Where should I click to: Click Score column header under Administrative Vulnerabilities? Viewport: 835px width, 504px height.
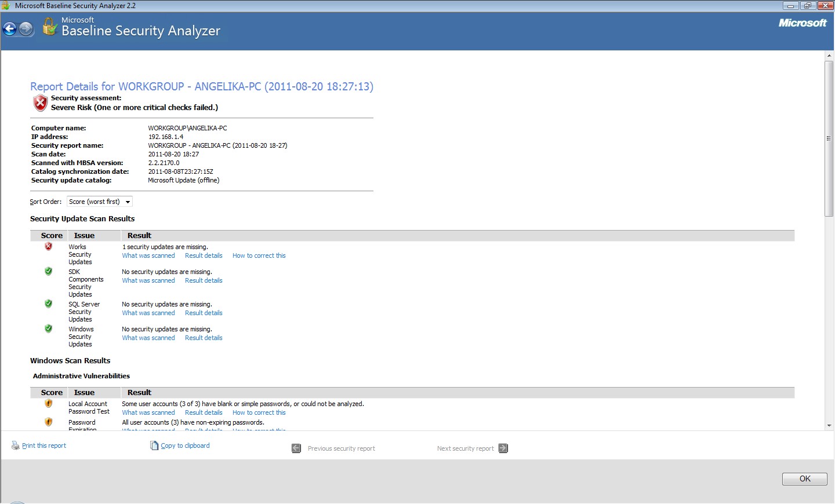pos(52,392)
